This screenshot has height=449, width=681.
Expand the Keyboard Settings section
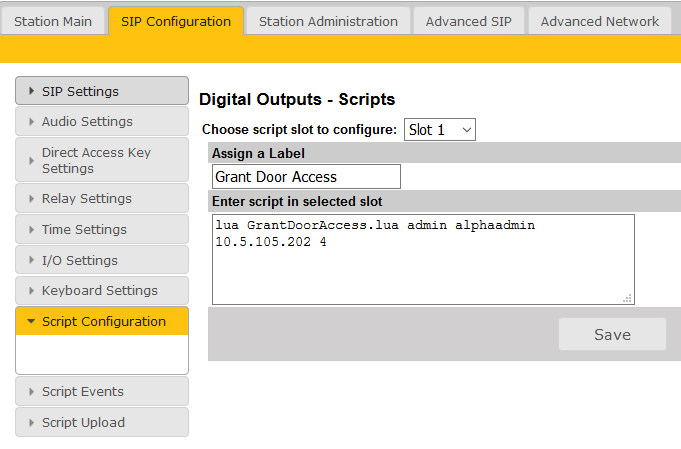coord(102,291)
